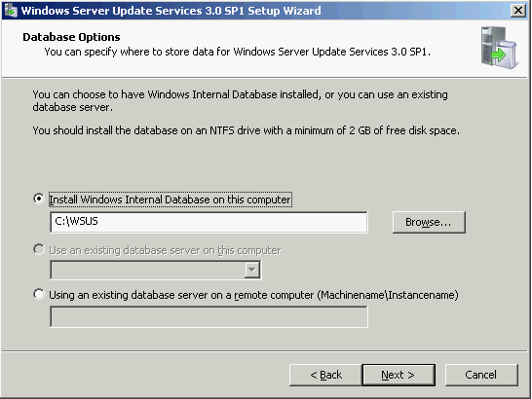Image resolution: width=532 pixels, height=399 pixels.
Task: Click the setup wizard icon in title bar
Action: point(10,11)
